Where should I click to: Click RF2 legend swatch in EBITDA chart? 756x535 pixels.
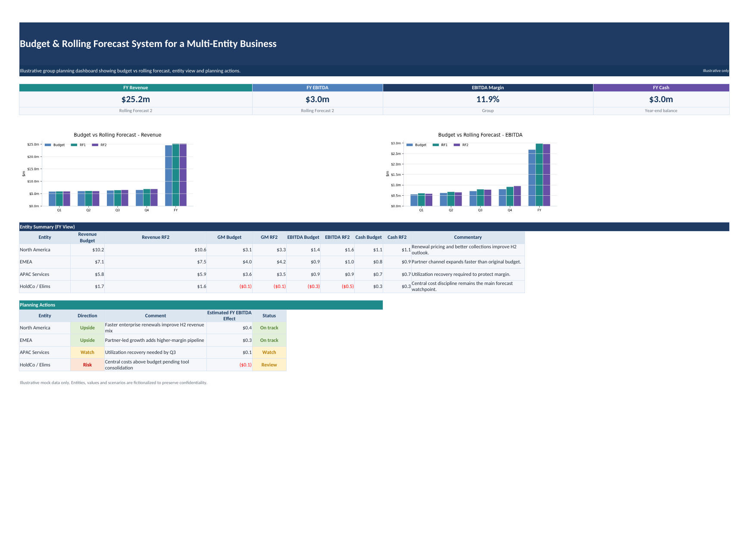(x=457, y=145)
